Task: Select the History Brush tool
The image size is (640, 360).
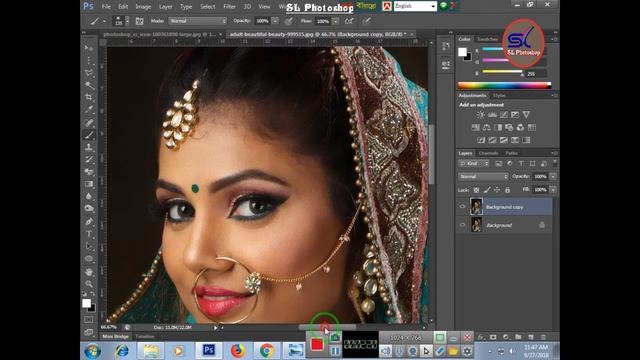Action: point(89,160)
